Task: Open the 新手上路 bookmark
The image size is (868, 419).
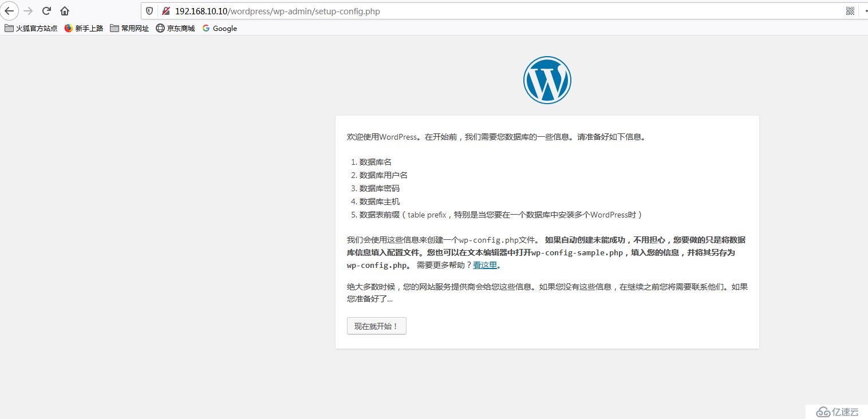Action: click(x=84, y=28)
